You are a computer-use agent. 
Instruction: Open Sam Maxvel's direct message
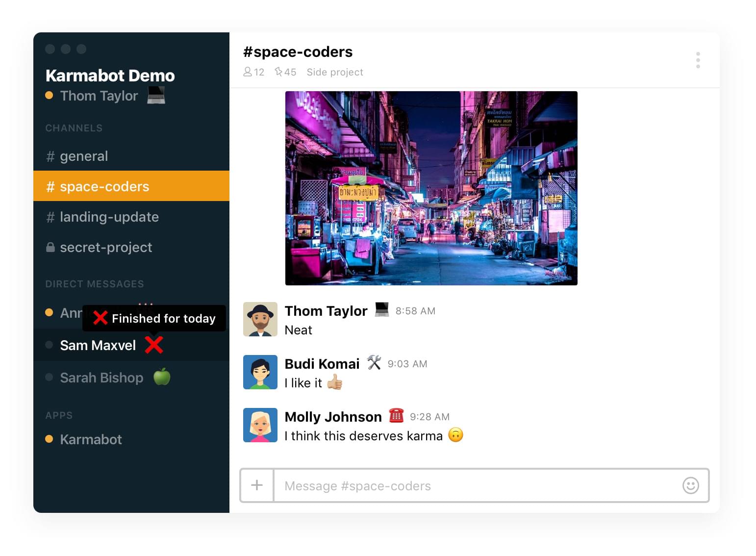pos(98,345)
